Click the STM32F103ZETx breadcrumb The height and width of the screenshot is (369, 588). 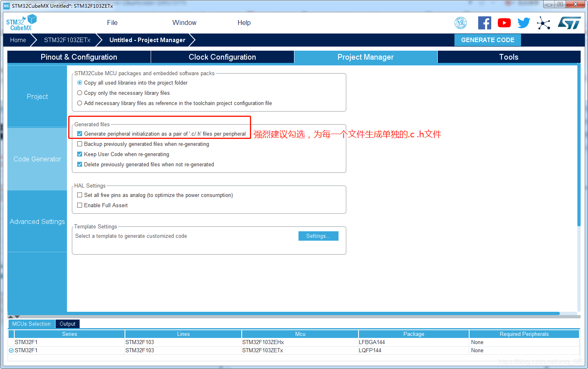67,40
